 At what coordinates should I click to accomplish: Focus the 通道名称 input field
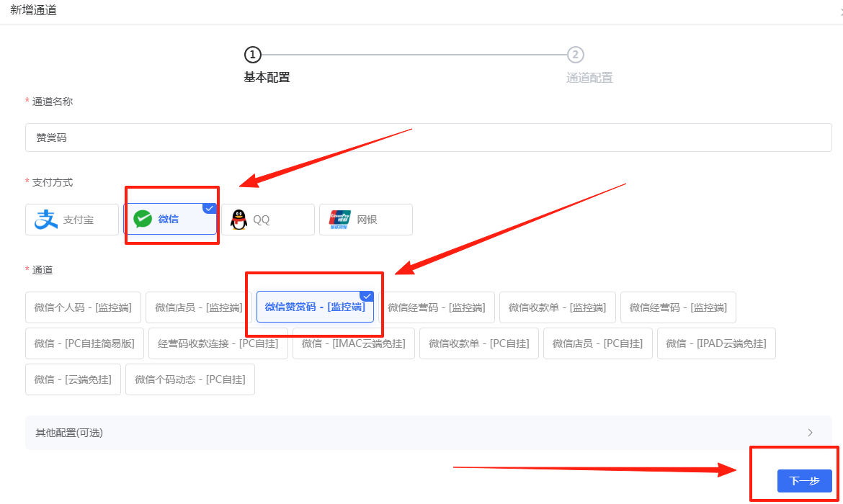click(x=428, y=138)
